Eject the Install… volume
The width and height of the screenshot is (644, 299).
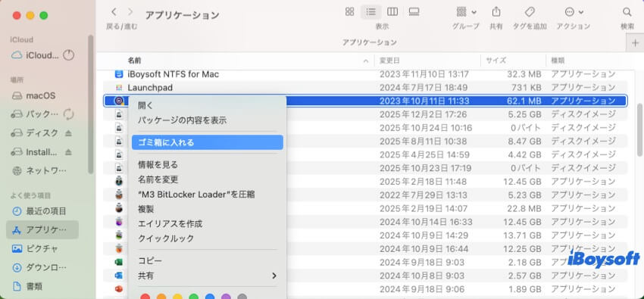click(69, 152)
